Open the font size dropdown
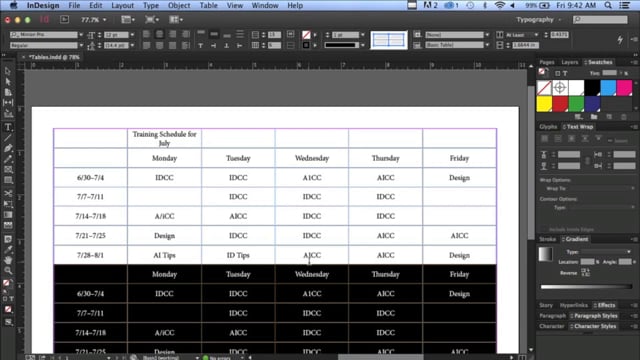Image resolution: width=640 pixels, height=360 pixels. point(132,35)
